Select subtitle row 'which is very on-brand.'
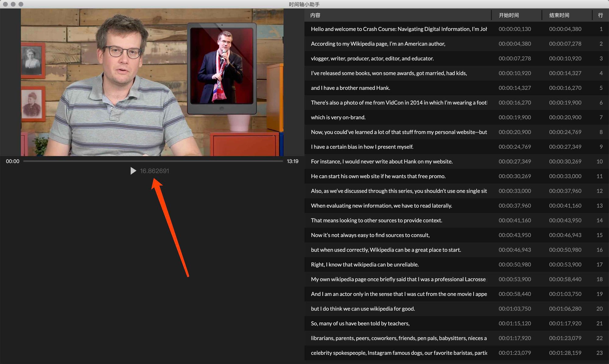 [x=338, y=117]
